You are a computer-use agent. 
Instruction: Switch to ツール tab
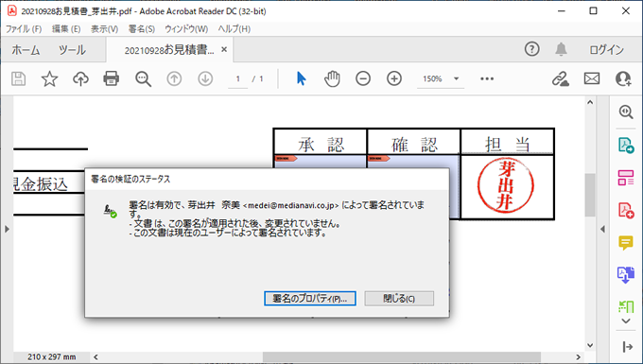72,50
